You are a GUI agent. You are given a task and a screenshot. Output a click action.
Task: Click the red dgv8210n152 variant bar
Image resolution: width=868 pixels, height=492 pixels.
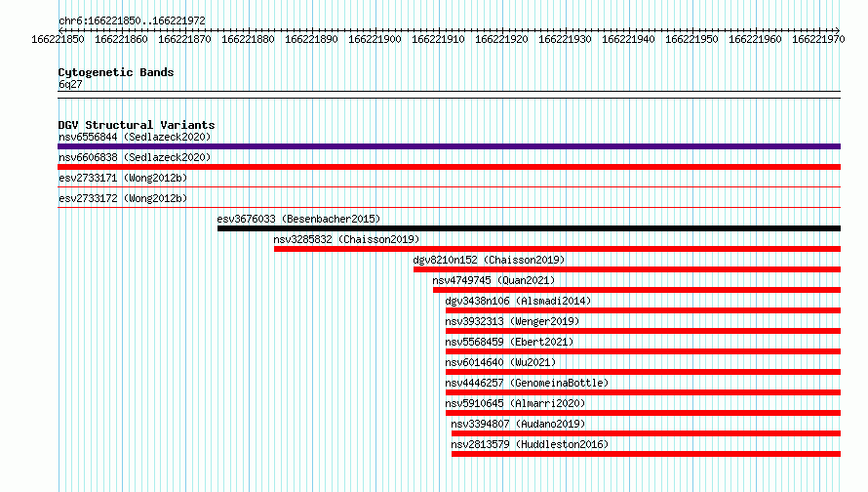(x=627, y=269)
